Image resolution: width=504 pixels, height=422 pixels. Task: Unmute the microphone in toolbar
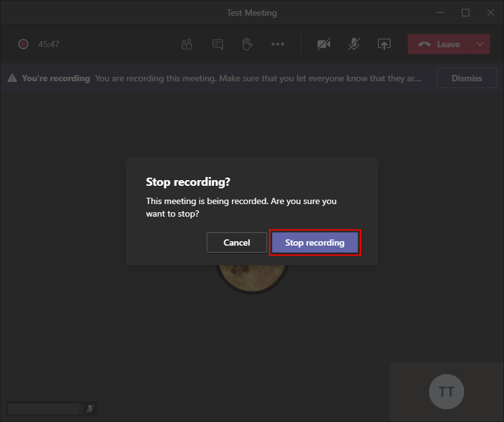[x=353, y=44]
